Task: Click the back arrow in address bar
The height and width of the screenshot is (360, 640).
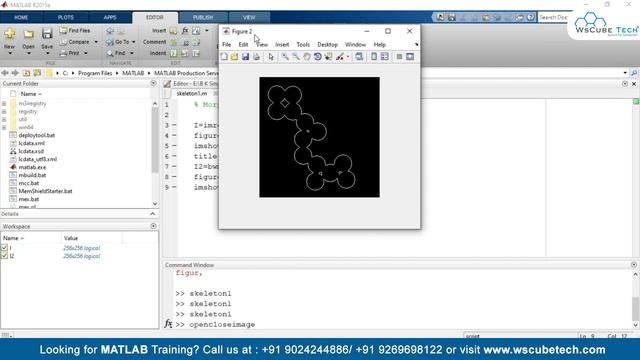Action: (x=5, y=73)
